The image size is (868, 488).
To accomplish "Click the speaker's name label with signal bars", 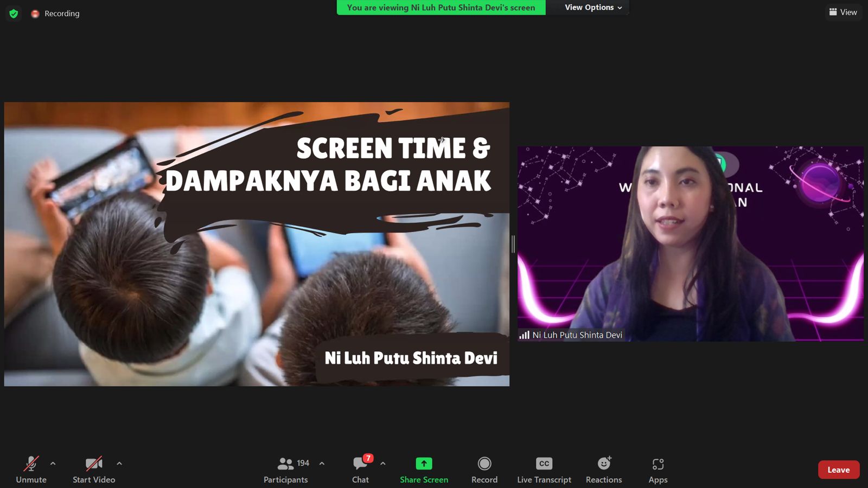I will point(571,335).
